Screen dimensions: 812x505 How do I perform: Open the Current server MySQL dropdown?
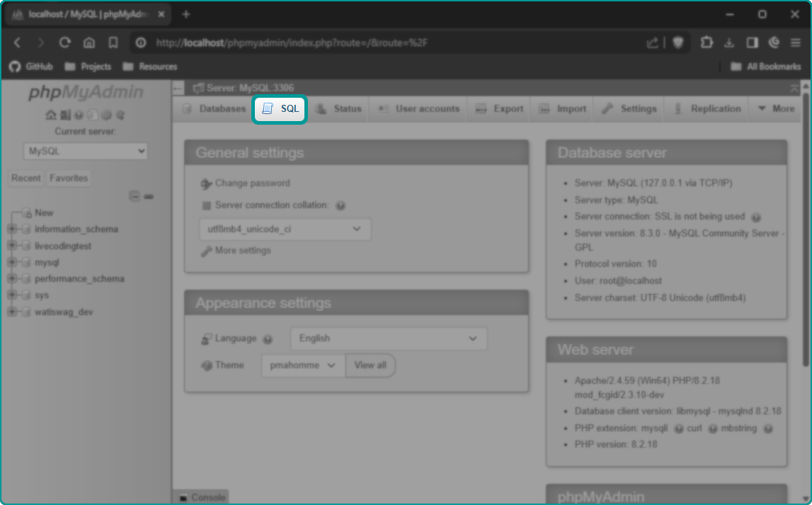click(x=86, y=152)
